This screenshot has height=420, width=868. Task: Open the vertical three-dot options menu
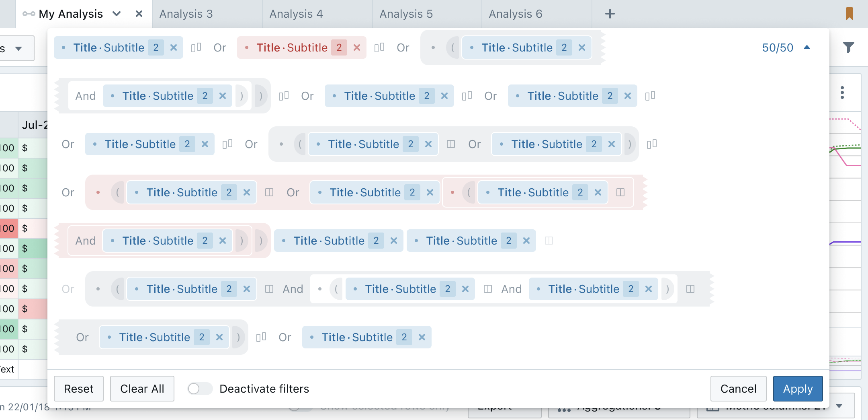click(x=842, y=93)
